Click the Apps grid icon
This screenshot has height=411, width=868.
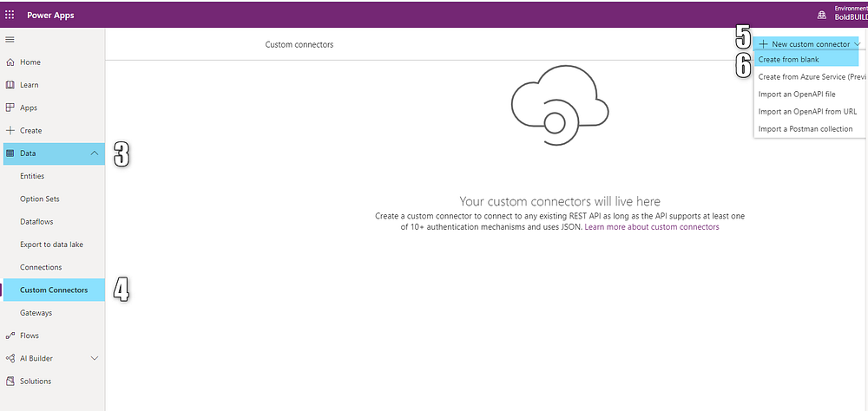click(10, 108)
